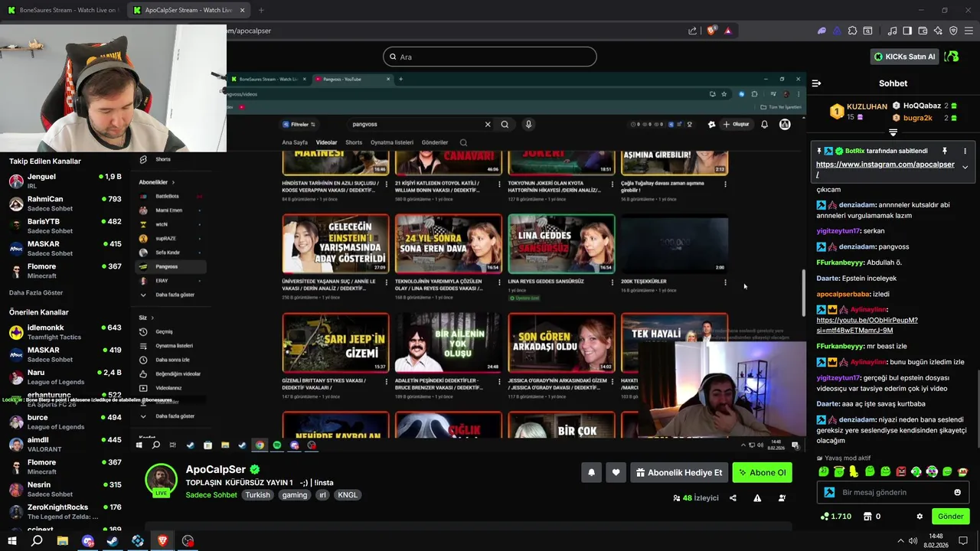The image size is (980, 551).
Task: Select the KNGL stream tag
Action: coord(348,495)
